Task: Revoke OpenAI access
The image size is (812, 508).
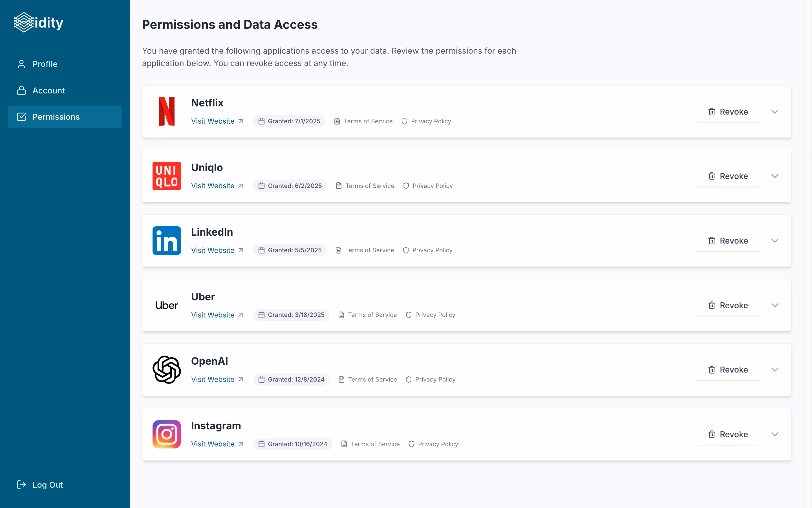Action: coord(728,370)
